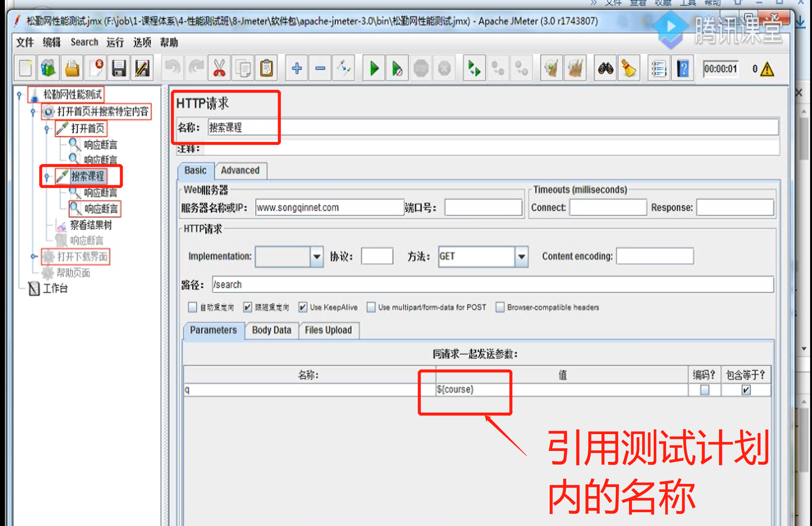Click the Paste clipboard icon
This screenshot has width=812, height=526.
click(266, 69)
